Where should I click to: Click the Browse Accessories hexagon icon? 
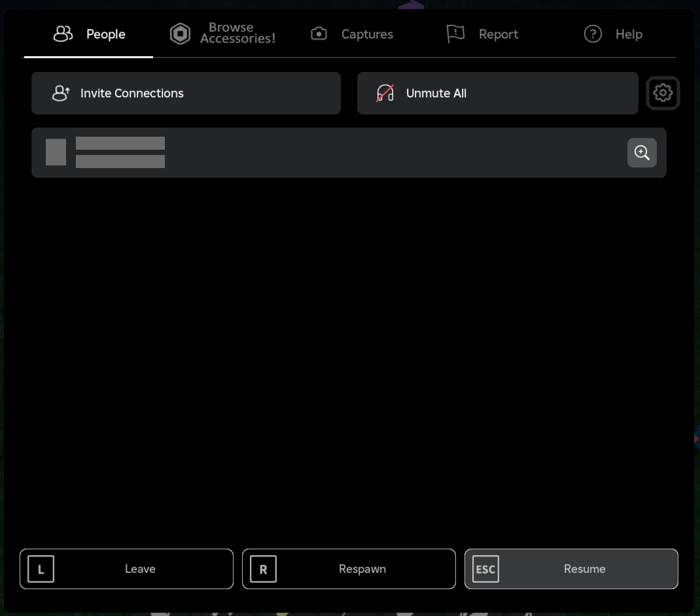coord(180,34)
